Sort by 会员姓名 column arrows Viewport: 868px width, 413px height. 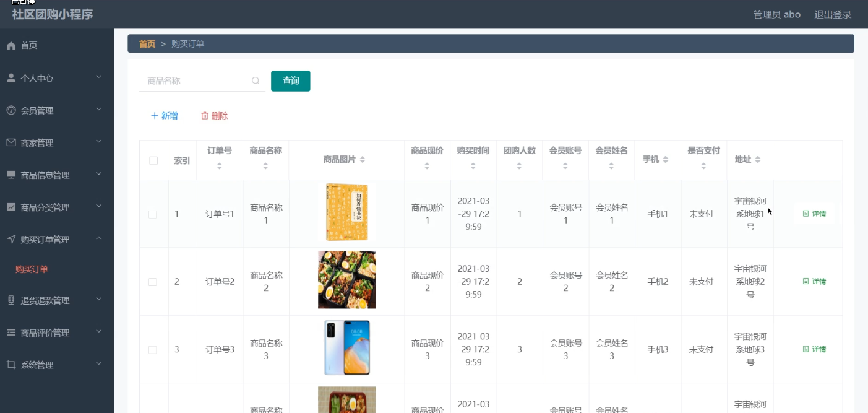(611, 166)
